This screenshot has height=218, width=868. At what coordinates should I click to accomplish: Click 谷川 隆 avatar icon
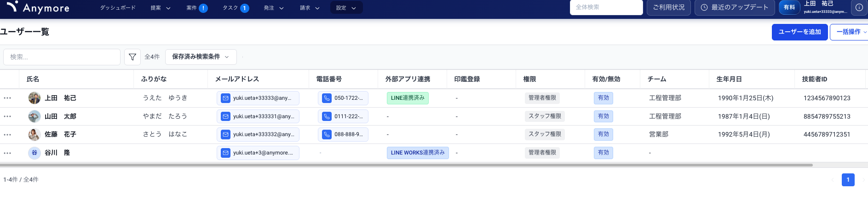pos(34,153)
